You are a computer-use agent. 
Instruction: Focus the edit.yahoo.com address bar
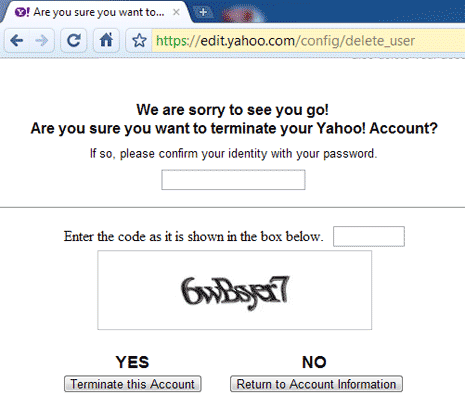coord(308,41)
